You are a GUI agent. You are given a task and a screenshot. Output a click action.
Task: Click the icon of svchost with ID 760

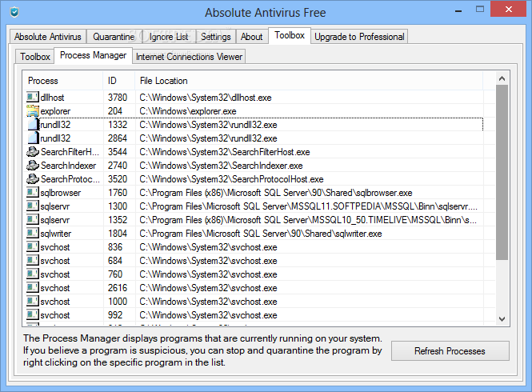pos(33,274)
